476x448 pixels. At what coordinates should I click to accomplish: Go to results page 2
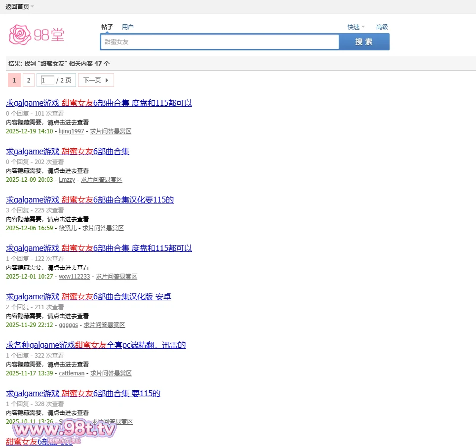pyautogui.click(x=28, y=80)
